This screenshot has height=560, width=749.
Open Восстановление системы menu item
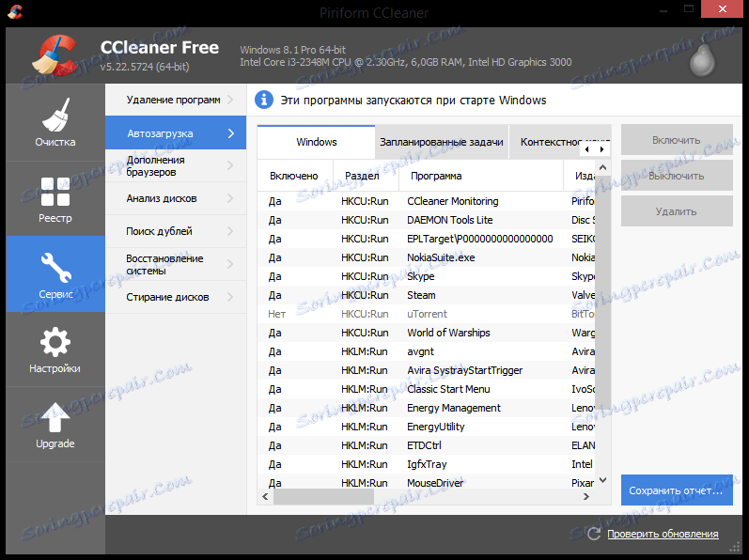176,264
